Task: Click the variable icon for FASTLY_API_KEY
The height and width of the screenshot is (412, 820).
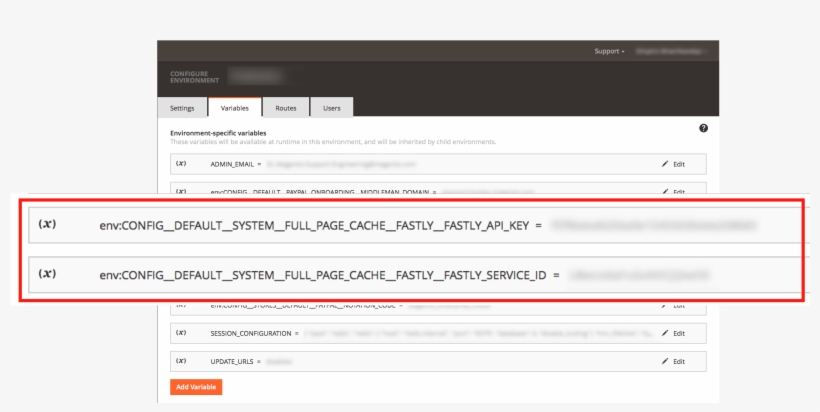Action: [x=47, y=224]
